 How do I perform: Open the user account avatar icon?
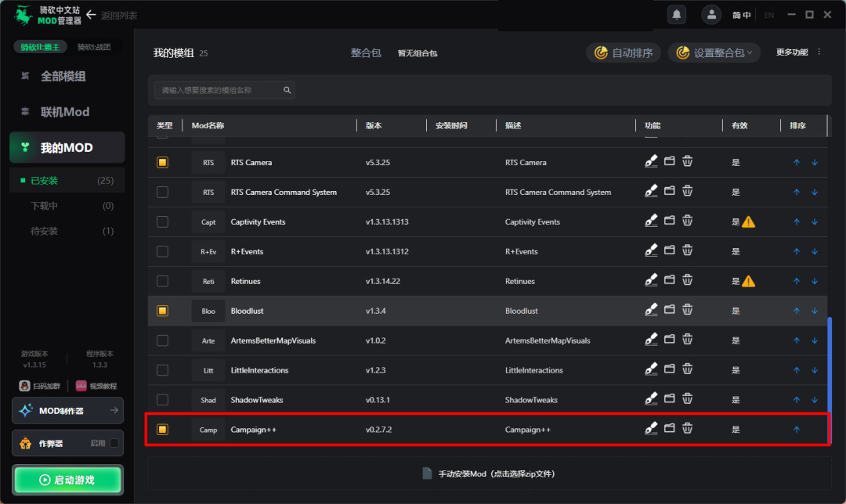pos(711,14)
